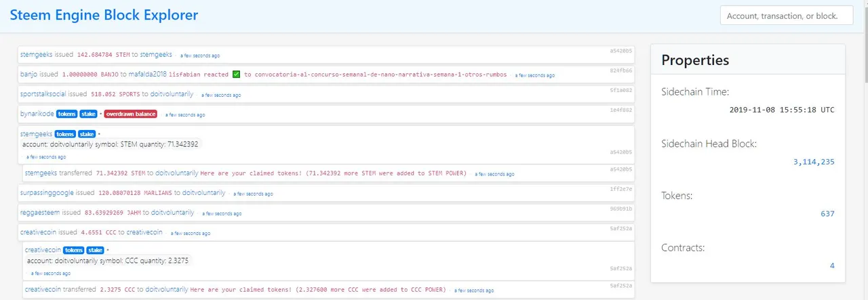This screenshot has height=300, width=868.
Task: Click the red overdrawn balance badge
Action: pyautogui.click(x=131, y=114)
